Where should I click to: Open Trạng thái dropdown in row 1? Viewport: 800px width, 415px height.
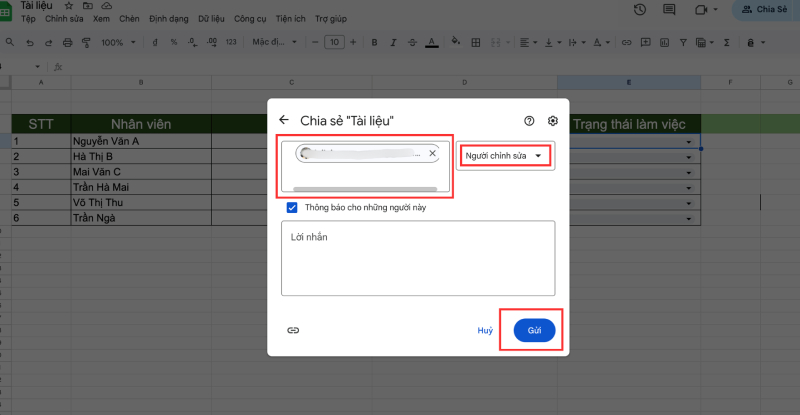(x=689, y=142)
